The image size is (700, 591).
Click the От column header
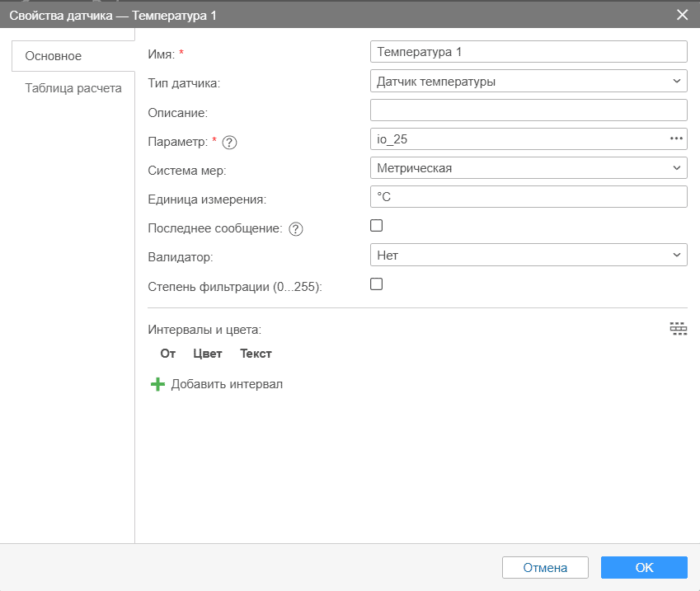point(168,354)
